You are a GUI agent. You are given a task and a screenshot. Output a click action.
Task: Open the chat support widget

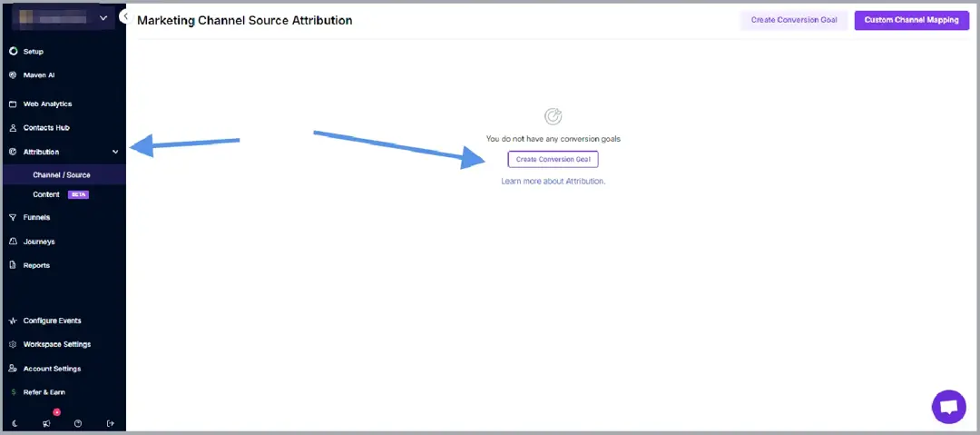click(949, 407)
